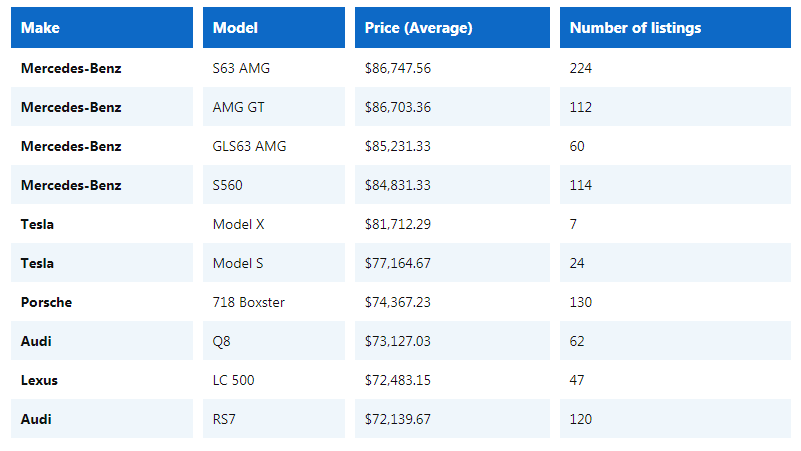Click the Make column header
Image resolution: width=801 pixels, height=451 pixels.
click(102, 28)
